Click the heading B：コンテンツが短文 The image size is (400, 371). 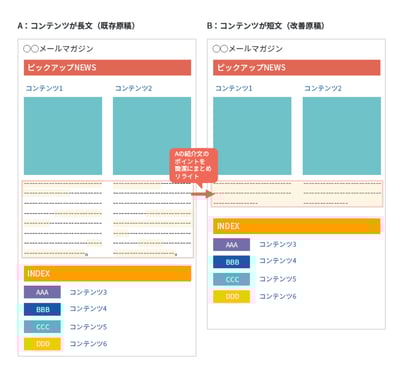pos(266,26)
